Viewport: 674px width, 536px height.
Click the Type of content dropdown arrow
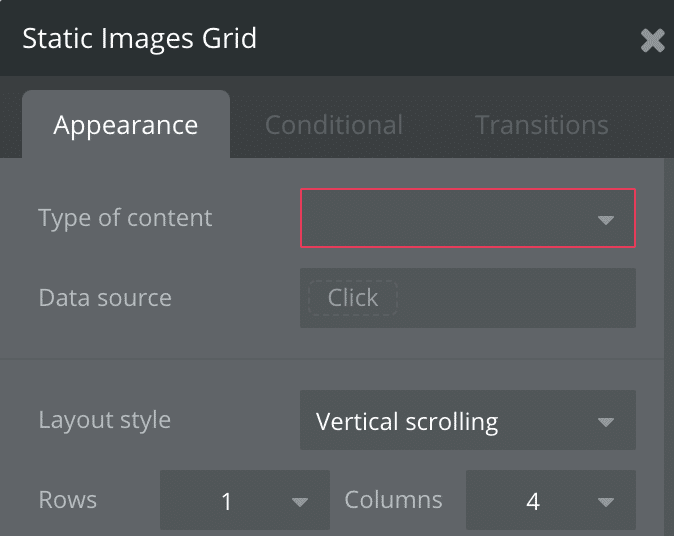pos(605,219)
